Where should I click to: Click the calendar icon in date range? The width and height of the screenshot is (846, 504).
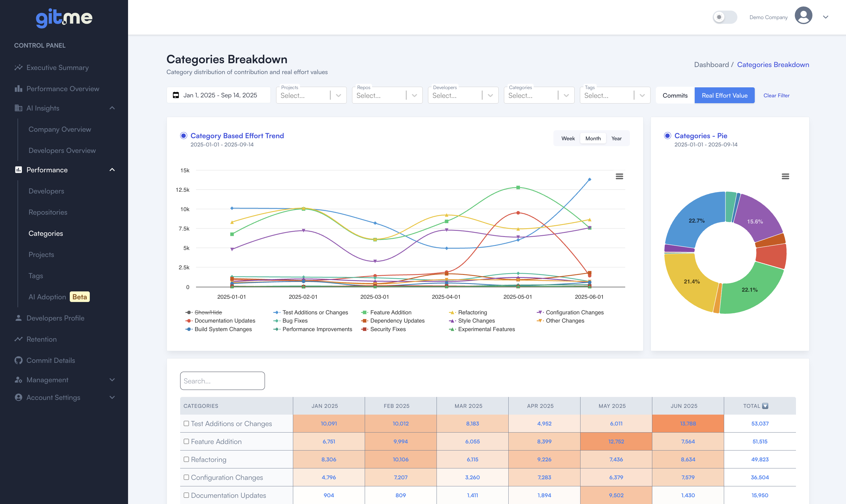click(x=176, y=95)
